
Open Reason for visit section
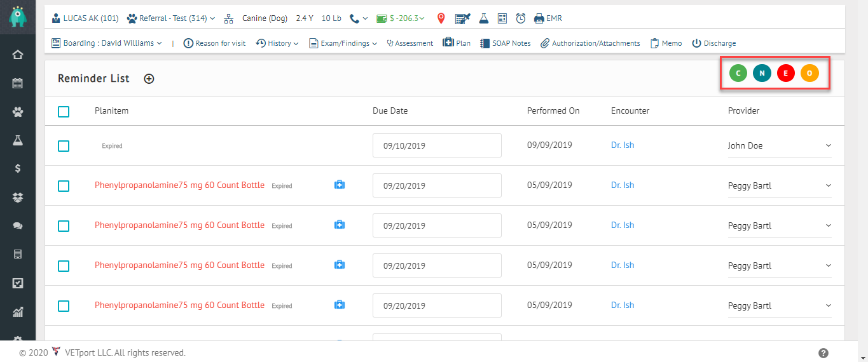[214, 43]
